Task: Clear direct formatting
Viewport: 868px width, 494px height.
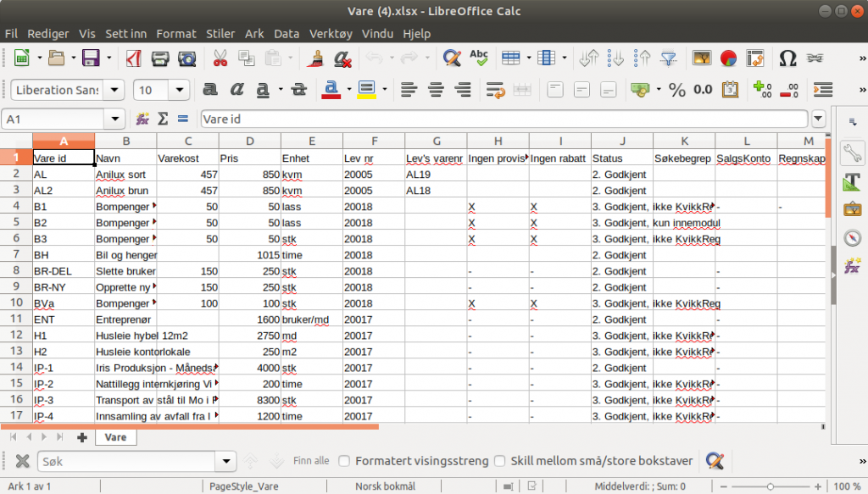Action: pyautogui.click(x=342, y=58)
